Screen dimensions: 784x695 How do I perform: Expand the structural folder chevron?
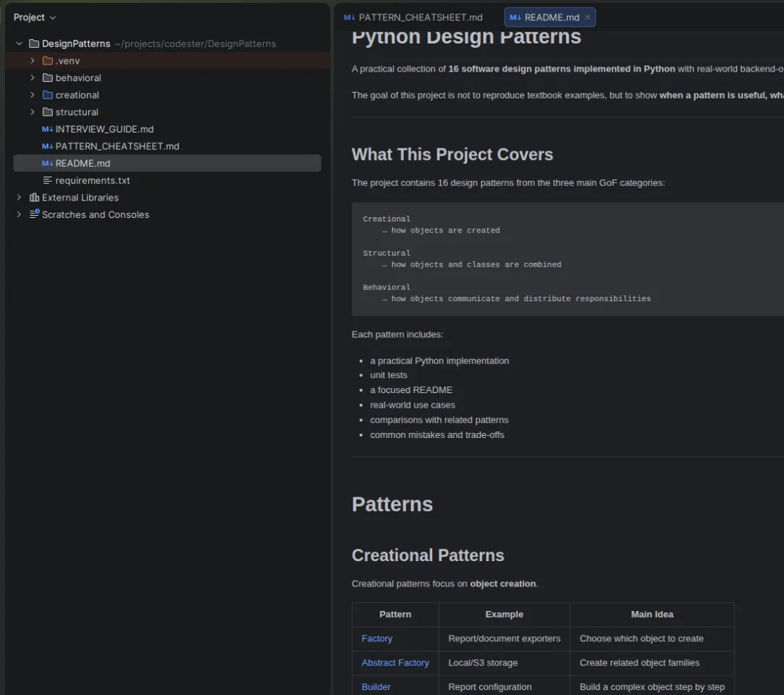pos(33,111)
